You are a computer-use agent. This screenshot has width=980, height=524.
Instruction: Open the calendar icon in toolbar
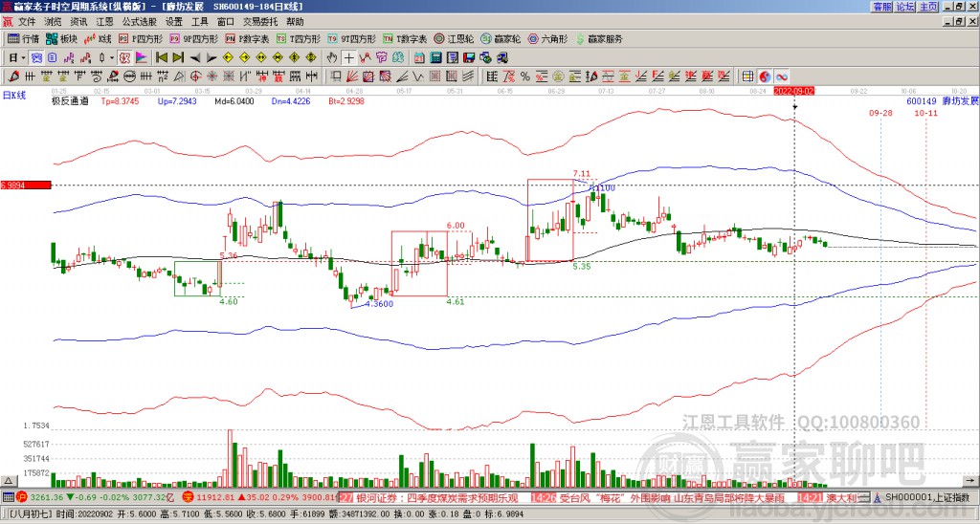click(x=419, y=58)
